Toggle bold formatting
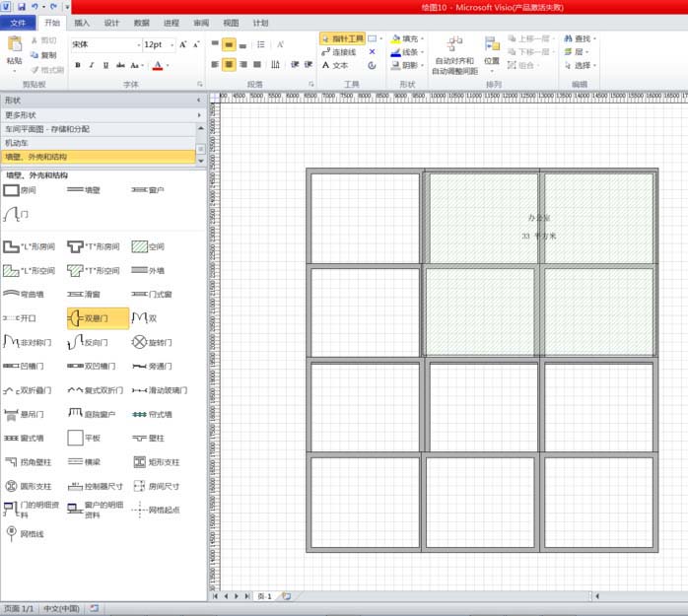 click(x=78, y=65)
